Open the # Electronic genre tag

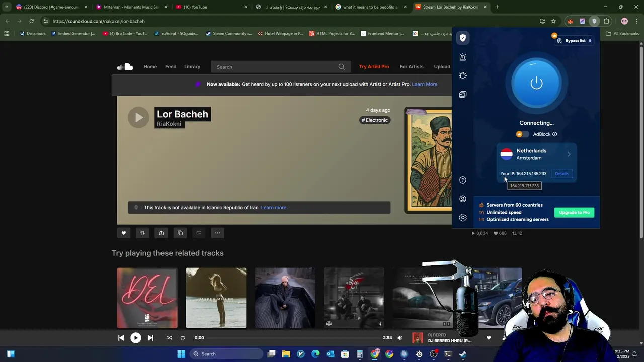375,120
